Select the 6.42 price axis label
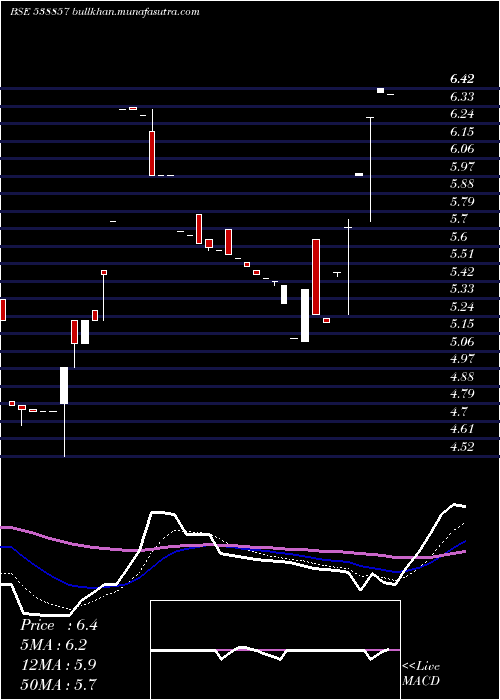Screen dimensions: 500x700 pos(462,79)
